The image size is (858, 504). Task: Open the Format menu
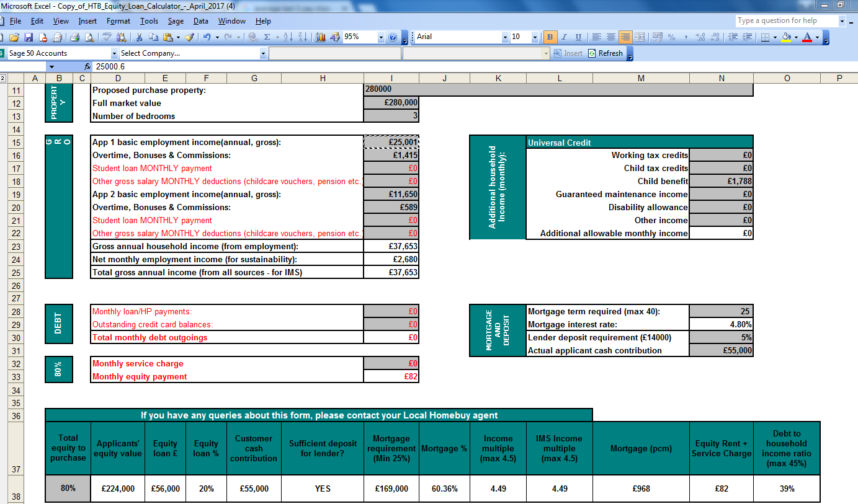(118, 21)
